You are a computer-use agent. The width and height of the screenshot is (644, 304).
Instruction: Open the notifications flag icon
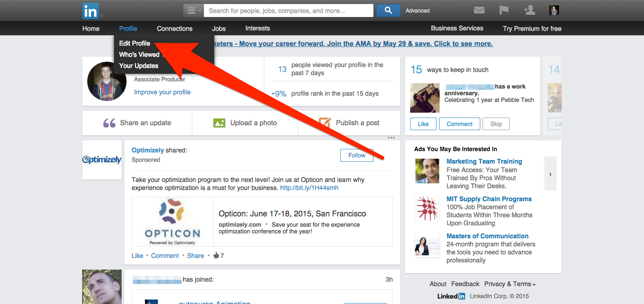click(x=504, y=10)
